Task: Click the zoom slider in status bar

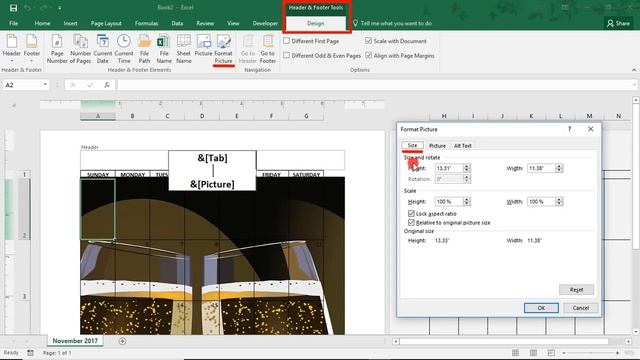Action: click(591, 353)
